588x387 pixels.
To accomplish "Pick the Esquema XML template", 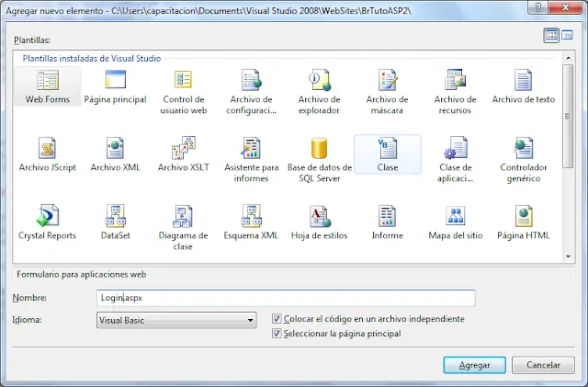I will (251, 222).
